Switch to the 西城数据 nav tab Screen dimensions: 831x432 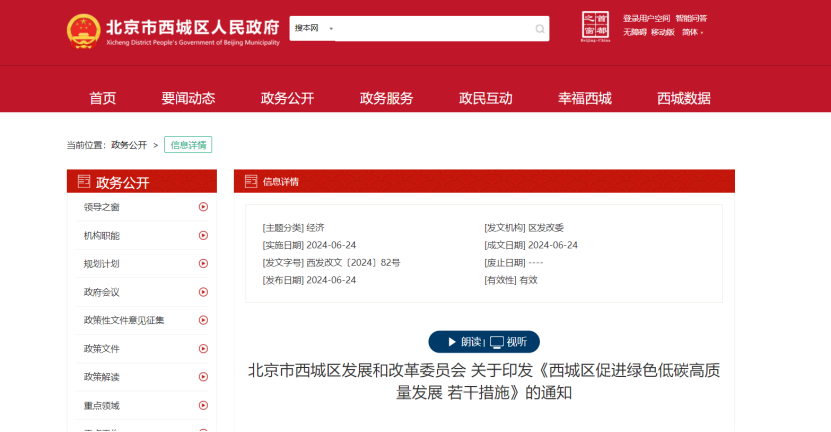[683, 98]
